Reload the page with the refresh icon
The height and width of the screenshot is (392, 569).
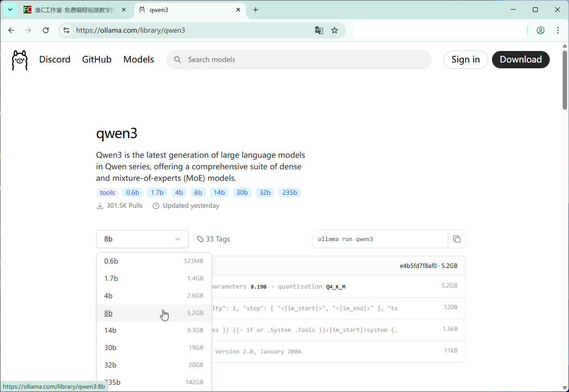46,30
